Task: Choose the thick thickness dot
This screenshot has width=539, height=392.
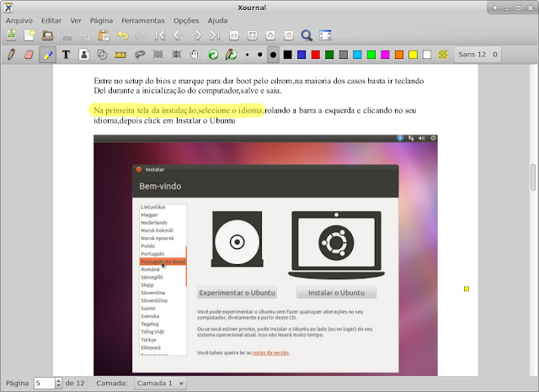Action: click(273, 55)
